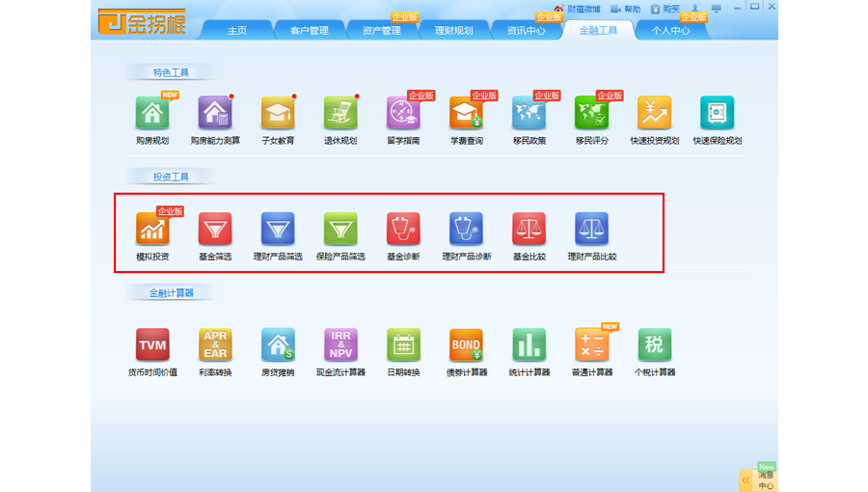Switch to the 客户管理 tab
The image size is (868, 492).
pos(309,30)
